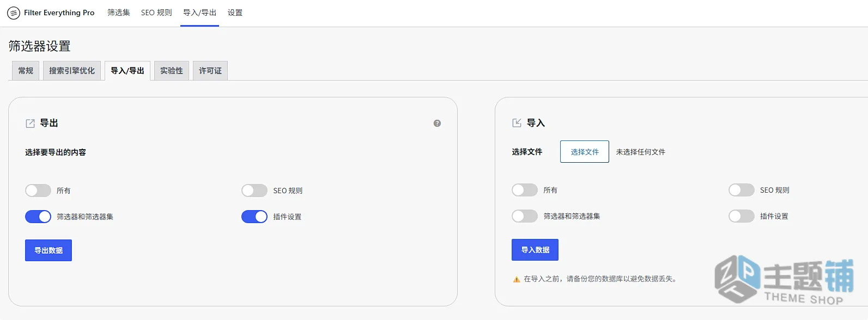Click the backup warning text 在导入之前
Image resolution: width=868 pixels, height=320 pixels.
pos(600,279)
